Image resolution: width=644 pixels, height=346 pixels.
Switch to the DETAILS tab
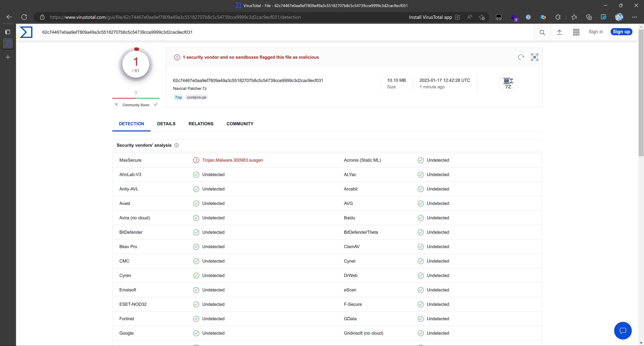pos(166,124)
